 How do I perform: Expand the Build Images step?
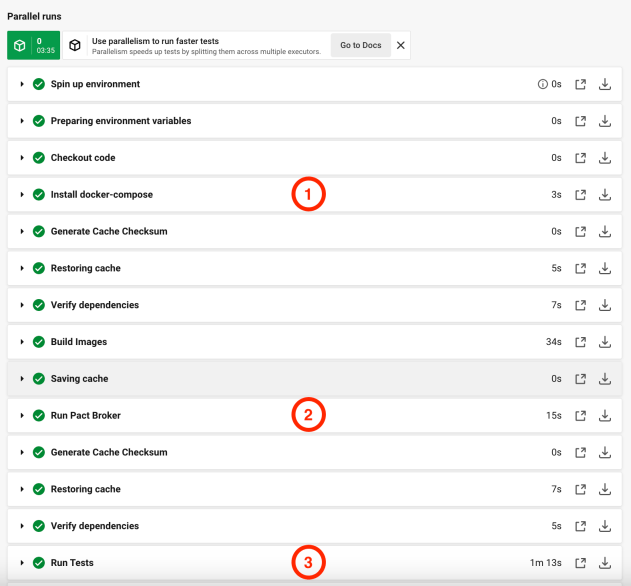pyautogui.click(x=22, y=342)
